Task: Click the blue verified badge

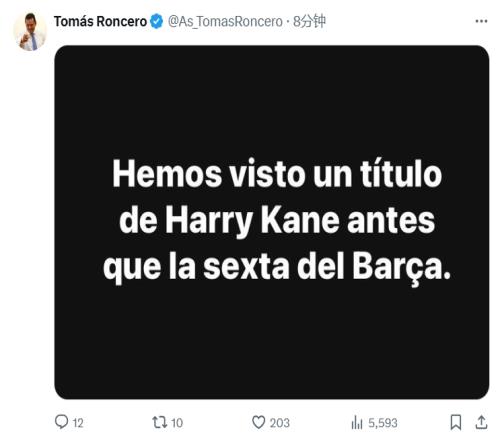Action: (x=156, y=21)
